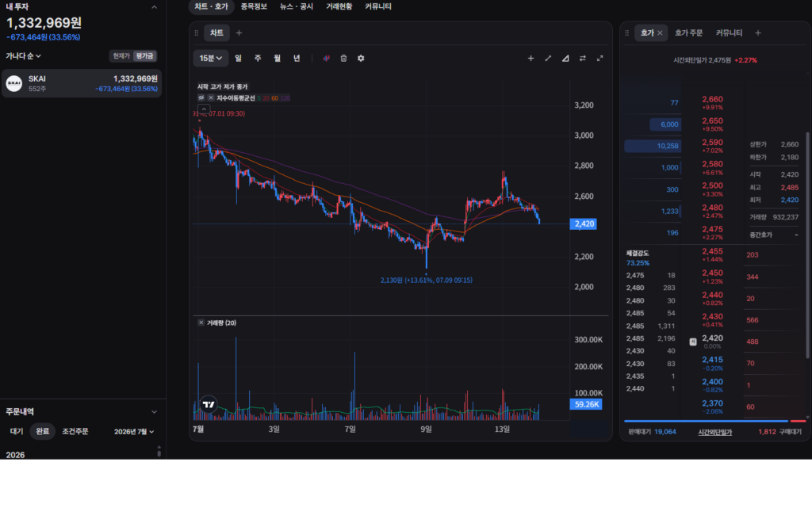Switch chart interval to 주

tap(258, 59)
